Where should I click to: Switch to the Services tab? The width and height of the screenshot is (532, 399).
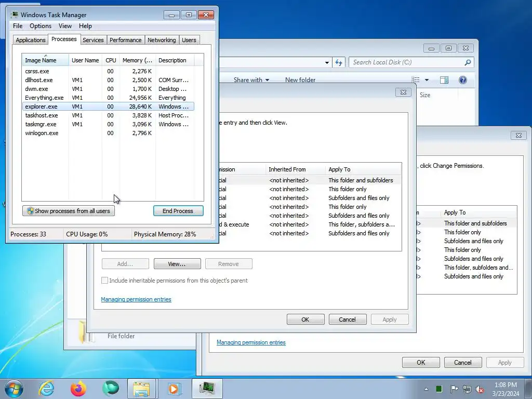click(93, 39)
